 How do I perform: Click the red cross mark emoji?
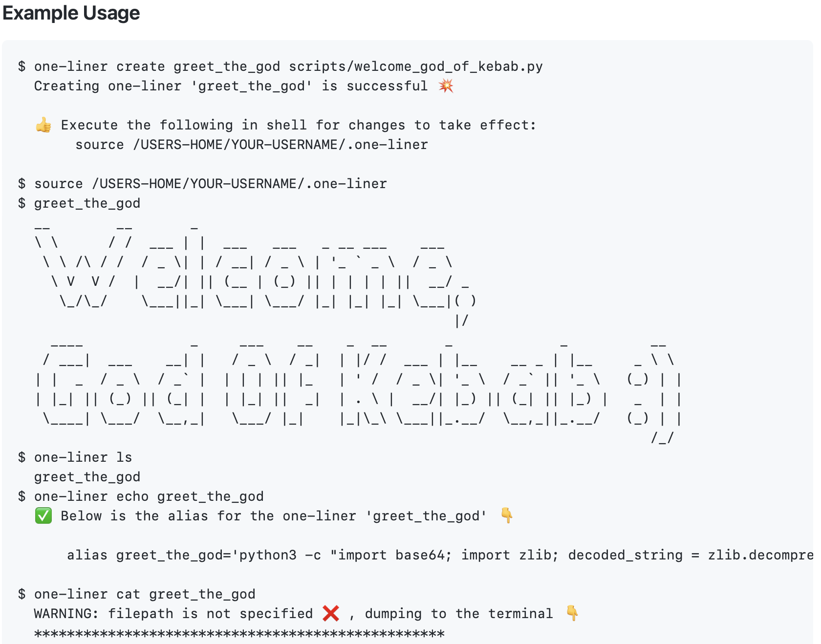coord(331,613)
